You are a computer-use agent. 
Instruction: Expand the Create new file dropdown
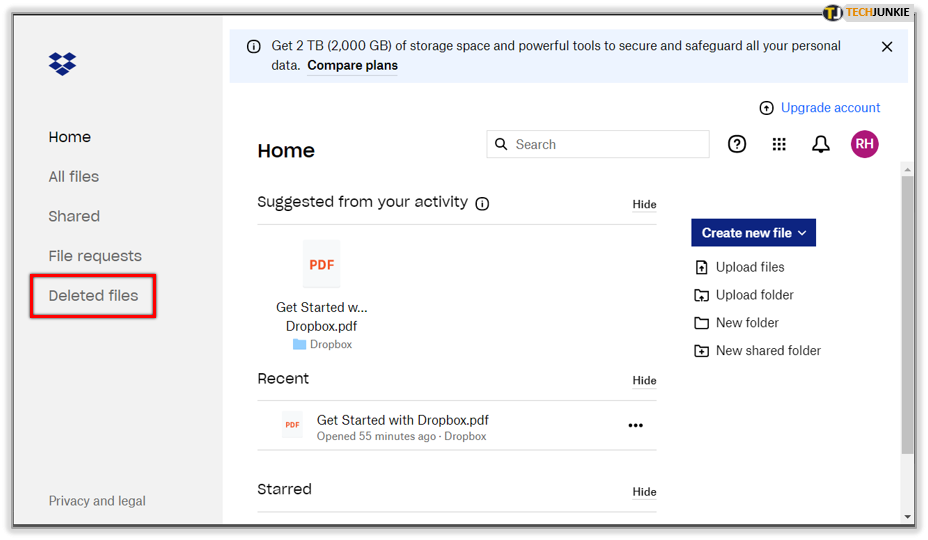753,233
